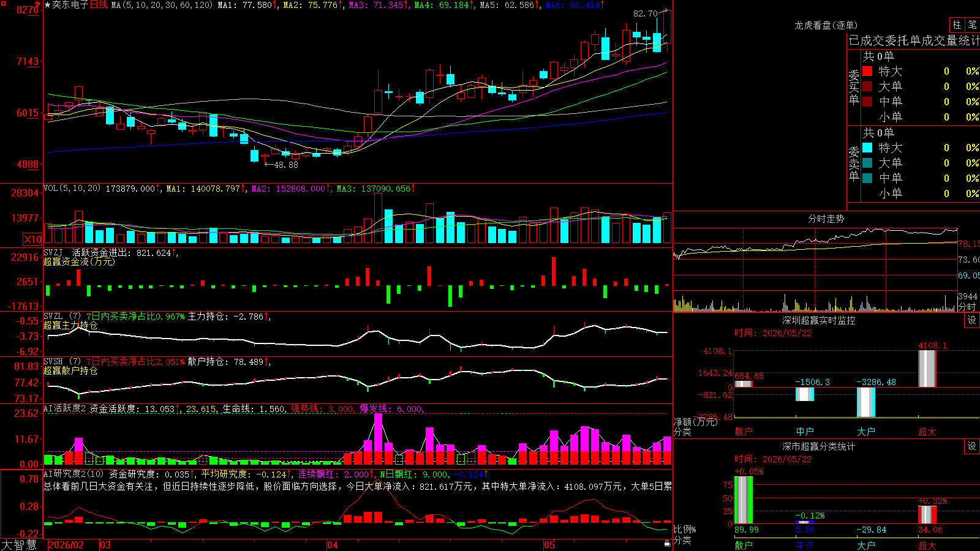Click the teal 中单 sell-order swatch
Screen dimensions: 980x551
coord(867,178)
